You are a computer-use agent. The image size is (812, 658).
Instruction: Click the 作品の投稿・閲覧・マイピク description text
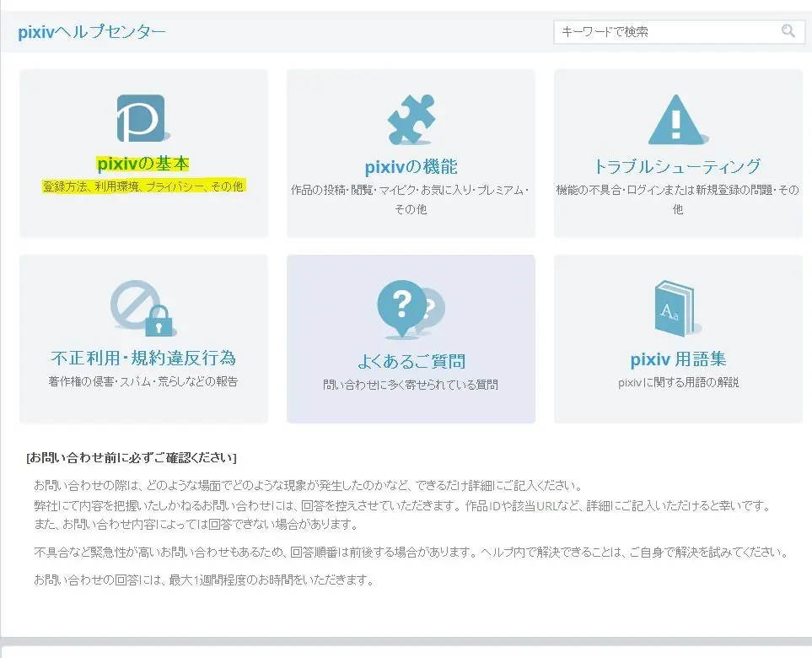click(411, 199)
